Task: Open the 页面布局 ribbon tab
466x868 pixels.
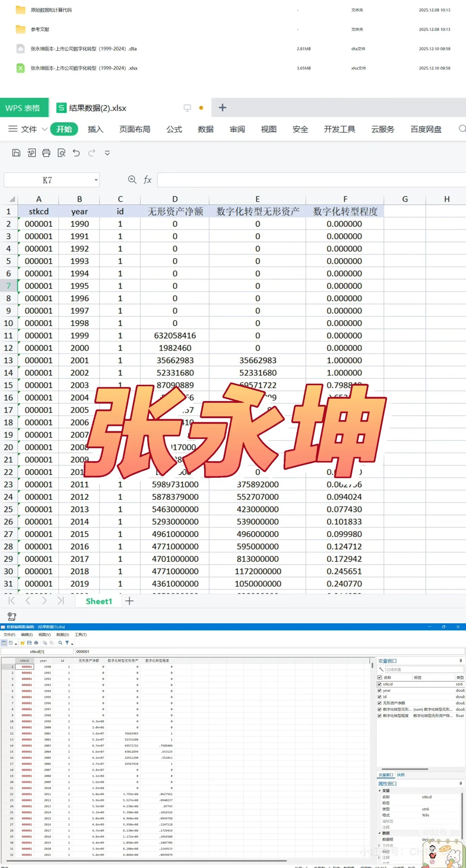Action: pyautogui.click(x=135, y=129)
